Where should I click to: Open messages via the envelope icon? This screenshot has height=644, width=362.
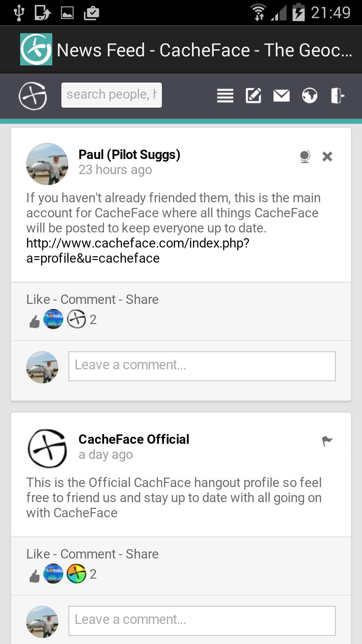(x=282, y=96)
